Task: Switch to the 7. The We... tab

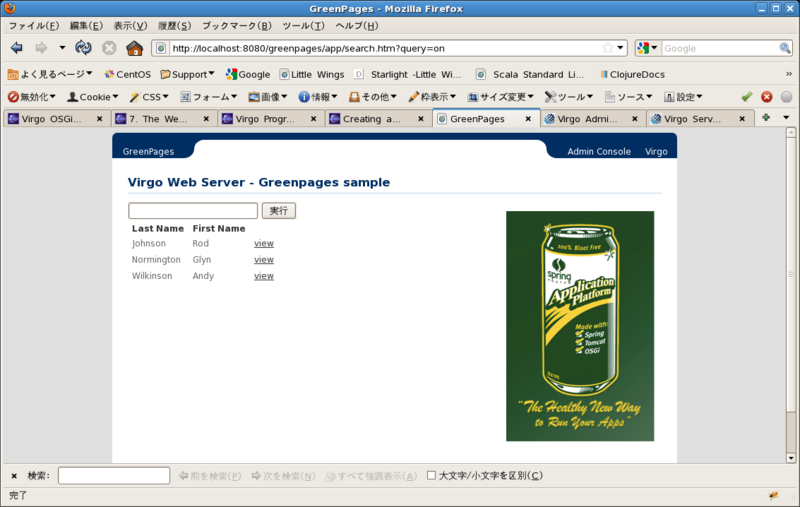Action: click(163, 119)
